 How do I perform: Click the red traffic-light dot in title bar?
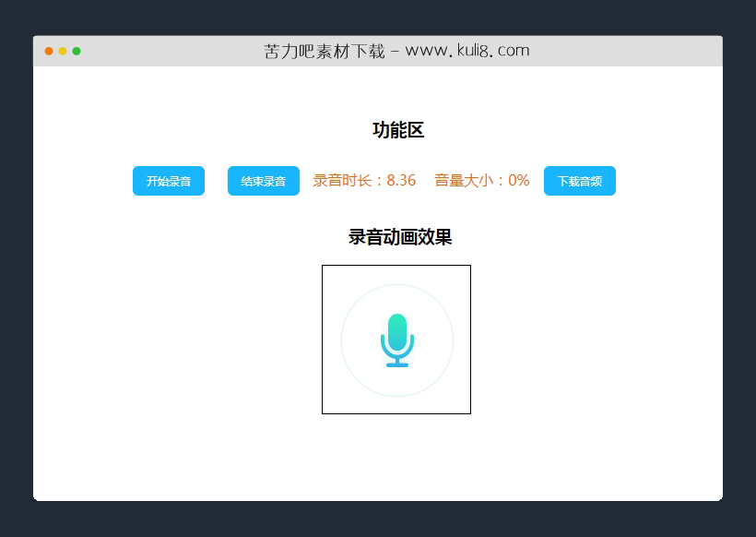pos(49,53)
